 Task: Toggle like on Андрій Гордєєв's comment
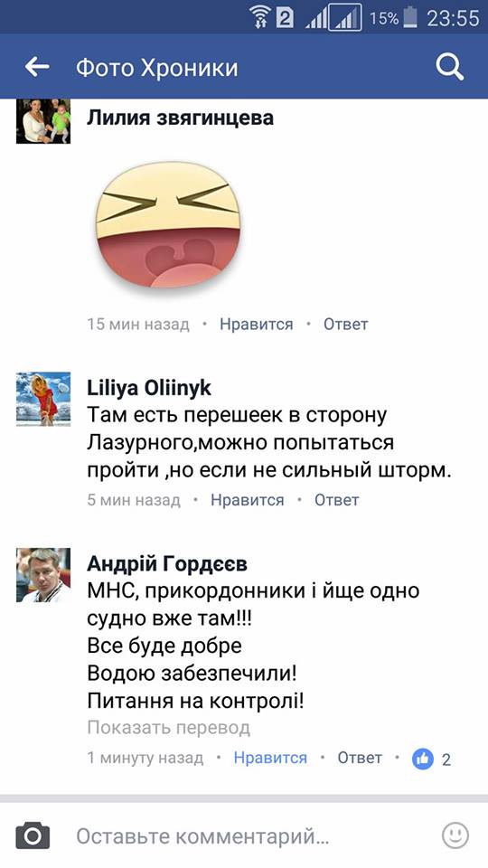point(270,758)
